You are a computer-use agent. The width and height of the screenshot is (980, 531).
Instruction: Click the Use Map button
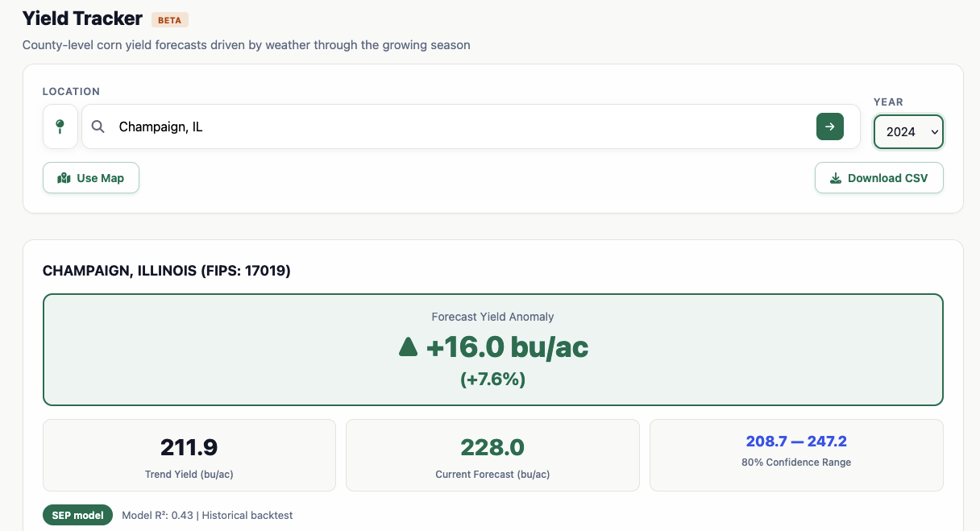click(90, 178)
